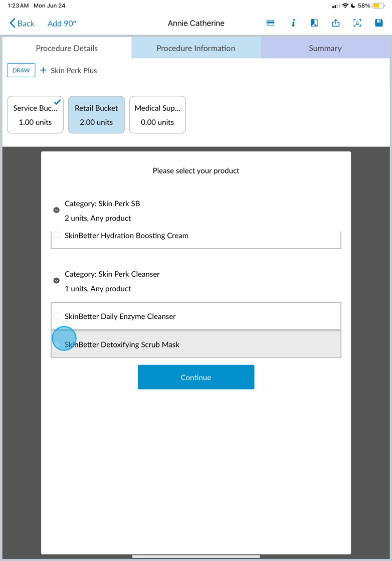Select the Medical Supplies 0.00 units card

click(157, 115)
